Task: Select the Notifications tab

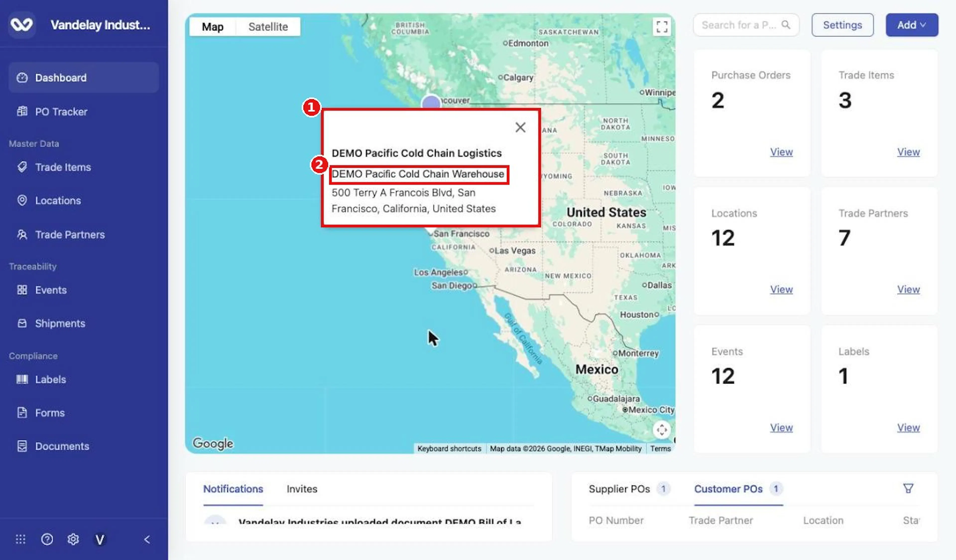Action: pos(233,489)
